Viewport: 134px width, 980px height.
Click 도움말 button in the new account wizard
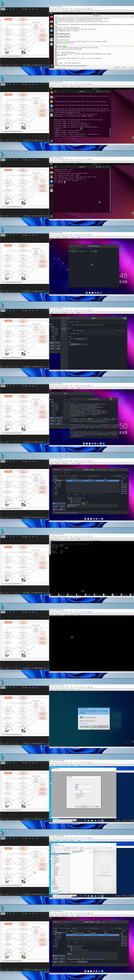[97, 807]
